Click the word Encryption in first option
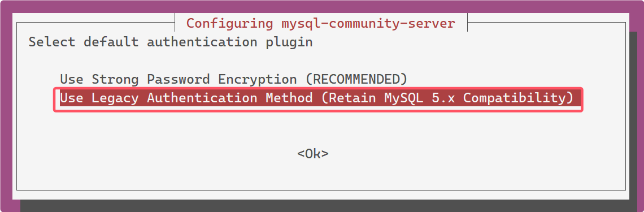 pos(258,79)
